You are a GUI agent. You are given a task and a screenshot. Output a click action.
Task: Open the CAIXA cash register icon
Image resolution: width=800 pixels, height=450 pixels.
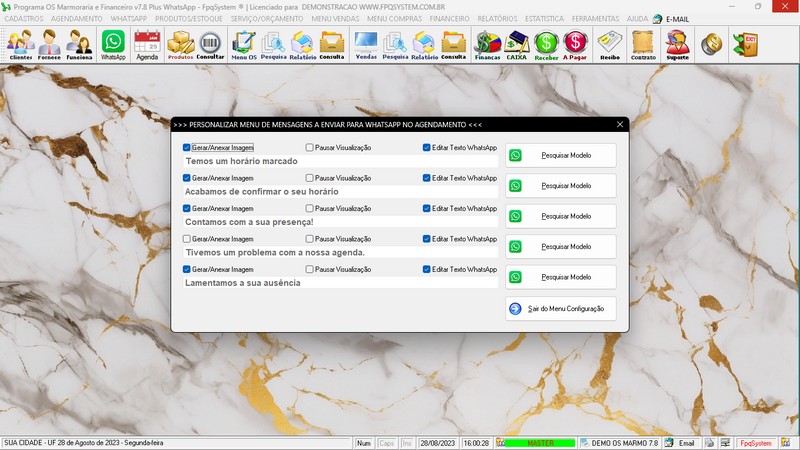pyautogui.click(x=516, y=45)
